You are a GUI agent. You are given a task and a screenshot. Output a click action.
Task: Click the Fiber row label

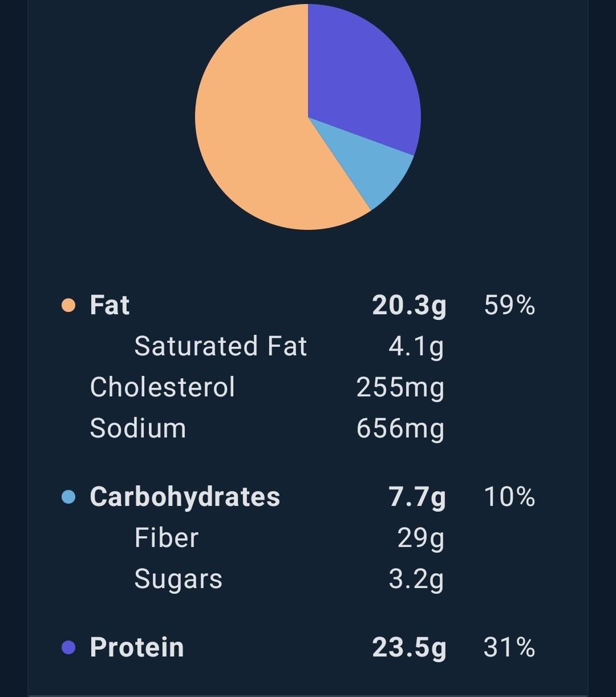click(167, 538)
